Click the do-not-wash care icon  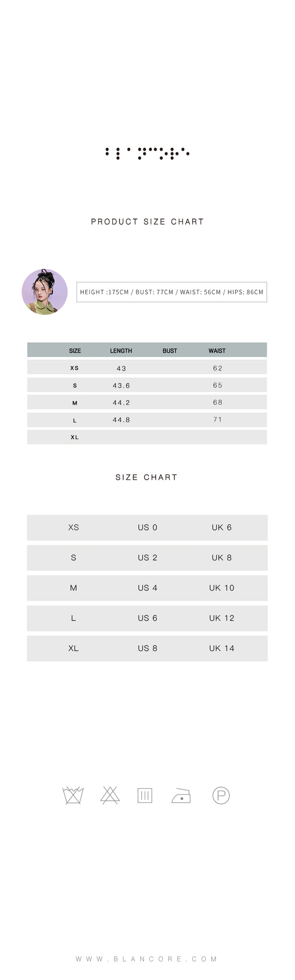pyautogui.click(x=73, y=795)
